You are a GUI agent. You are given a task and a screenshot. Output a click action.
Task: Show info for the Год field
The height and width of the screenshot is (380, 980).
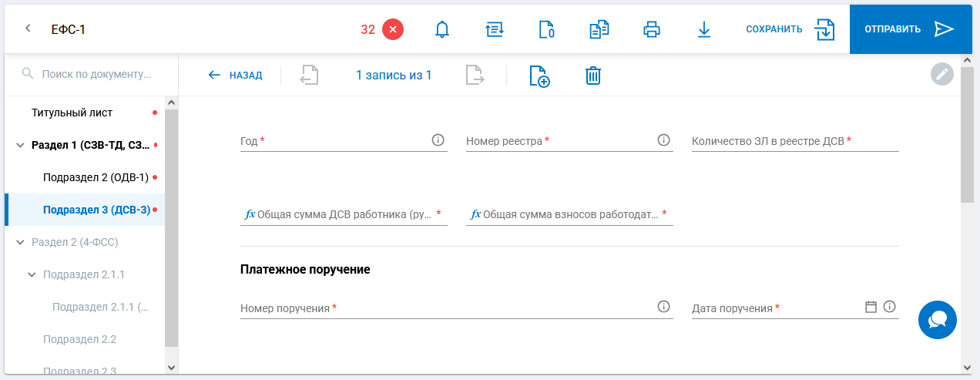tap(438, 140)
